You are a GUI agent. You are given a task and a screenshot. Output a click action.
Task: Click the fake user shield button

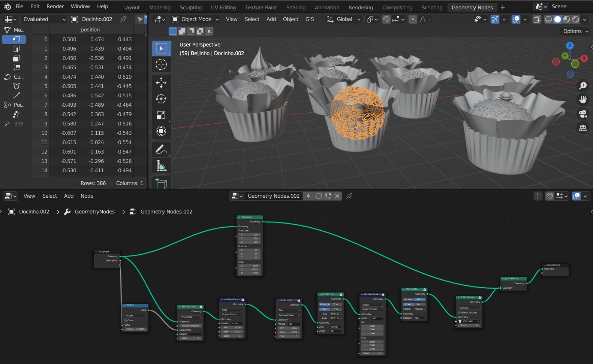pyautogui.click(x=319, y=196)
